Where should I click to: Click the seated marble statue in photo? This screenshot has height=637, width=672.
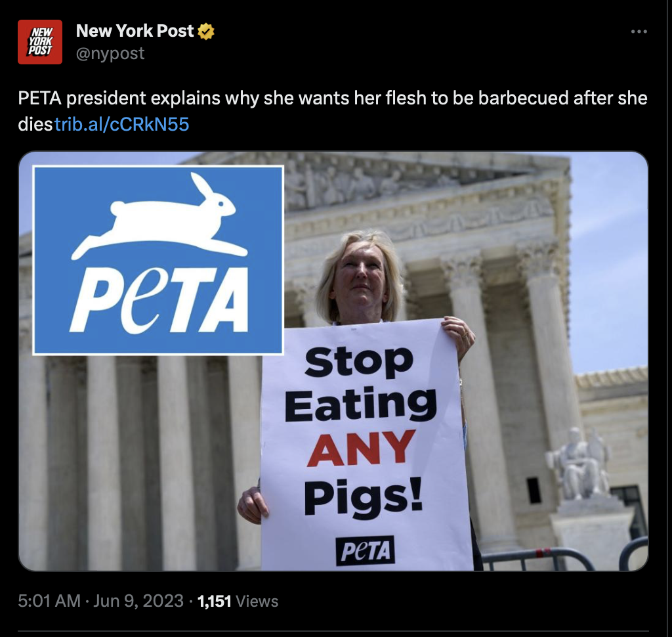point(578,464)
